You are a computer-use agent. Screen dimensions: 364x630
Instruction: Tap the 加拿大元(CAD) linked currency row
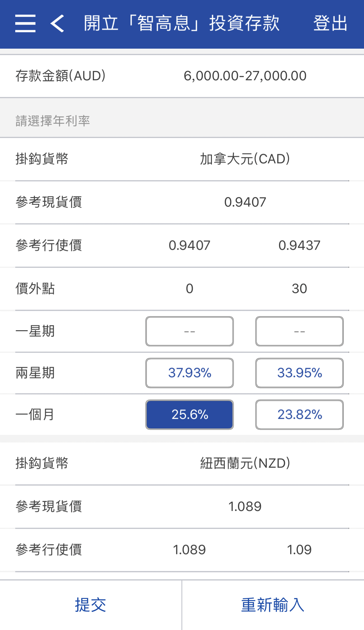[245, 159]
